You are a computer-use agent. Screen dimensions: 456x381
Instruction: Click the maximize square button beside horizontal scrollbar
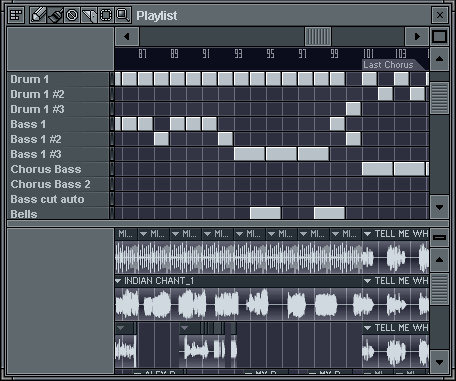click(439, 36)
